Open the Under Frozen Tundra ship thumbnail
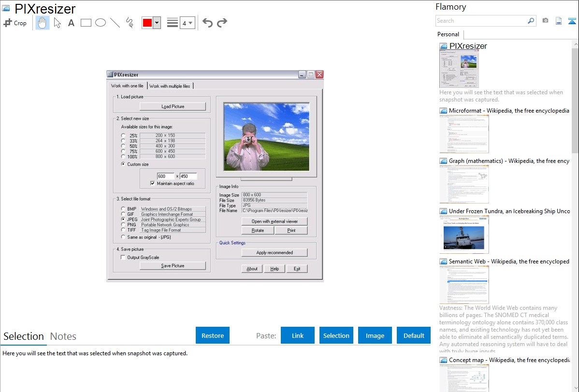The height and width of the screenshot is (392, 579). click(464, 235)
